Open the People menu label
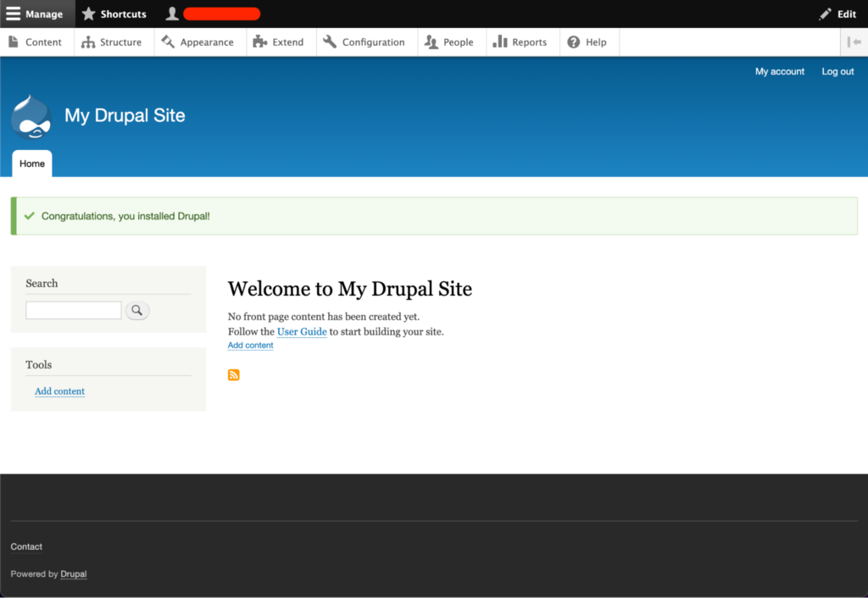The image size is (868, 598). (459, 42)
